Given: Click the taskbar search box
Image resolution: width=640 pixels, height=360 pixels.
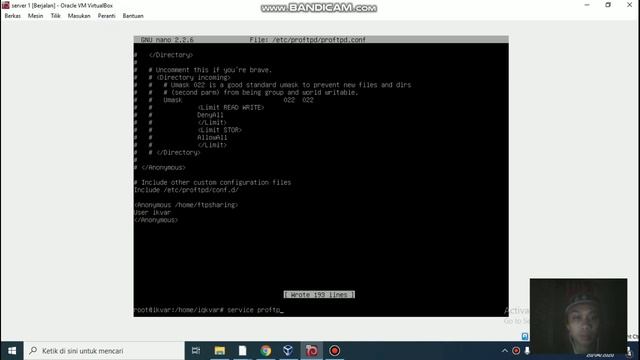Looking at the screenshot, I should coord(104,351).
